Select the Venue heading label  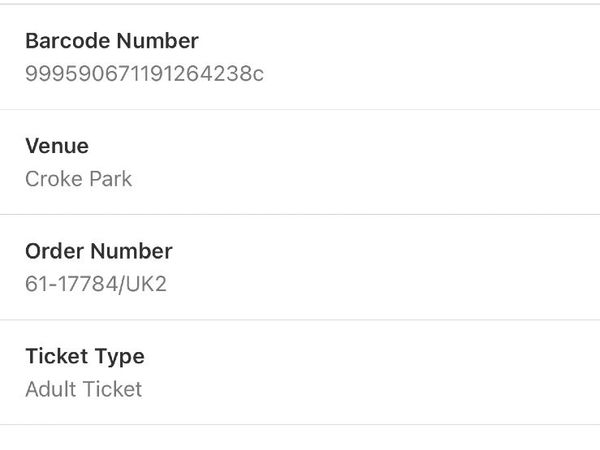coord(57,146)
